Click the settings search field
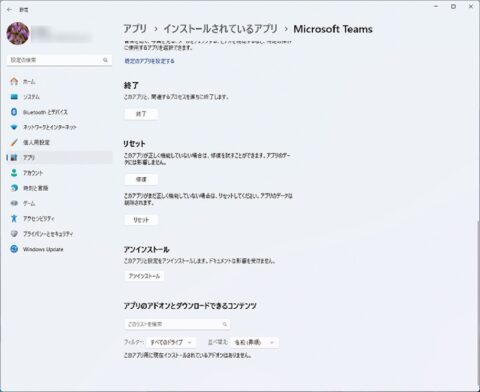The image size is (480, 392). [59, 60]
